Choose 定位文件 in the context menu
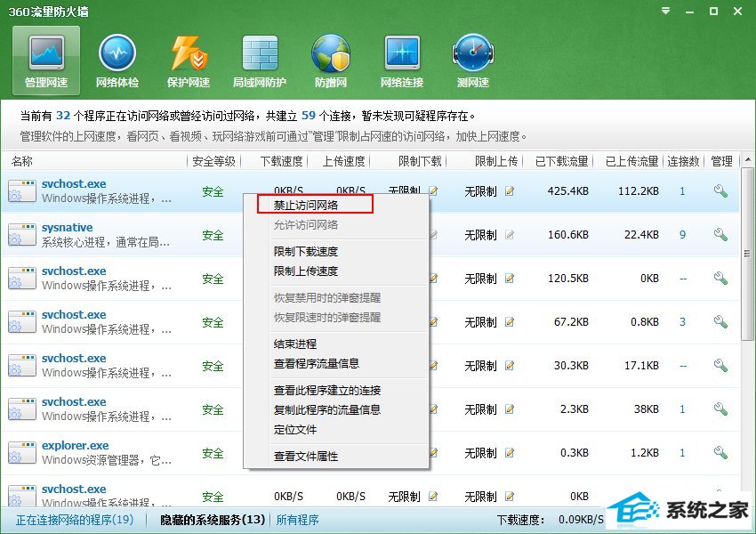Screen dimensions: 756x534 pos(295,429)
